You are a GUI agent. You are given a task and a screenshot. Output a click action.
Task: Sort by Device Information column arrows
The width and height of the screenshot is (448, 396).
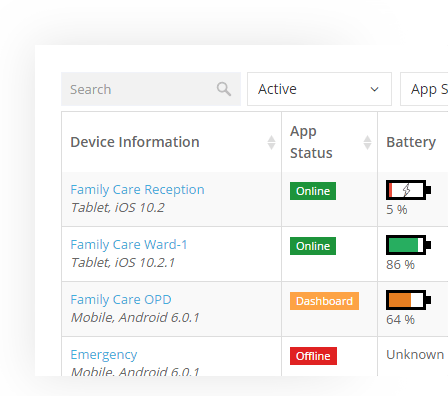coord(271,142)
